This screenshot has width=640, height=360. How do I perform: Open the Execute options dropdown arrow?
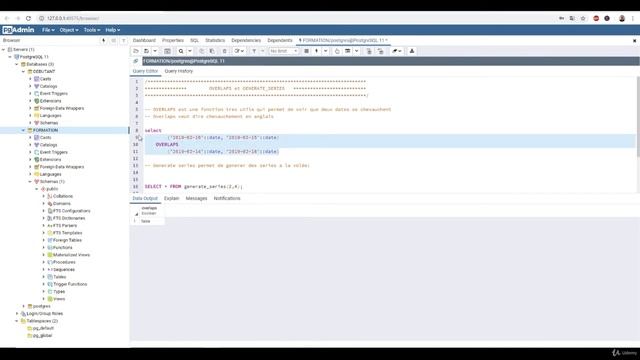(x=326, y=51)
